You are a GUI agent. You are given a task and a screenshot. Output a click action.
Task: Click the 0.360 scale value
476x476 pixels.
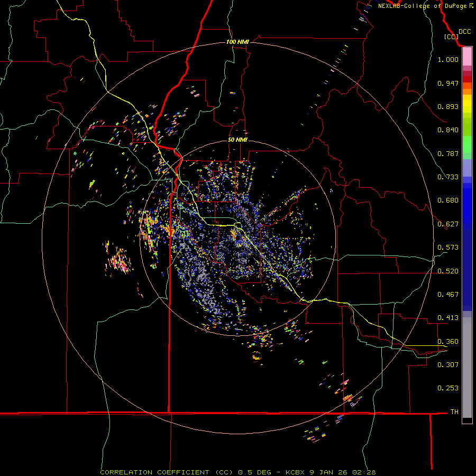[x=448, y=342]
